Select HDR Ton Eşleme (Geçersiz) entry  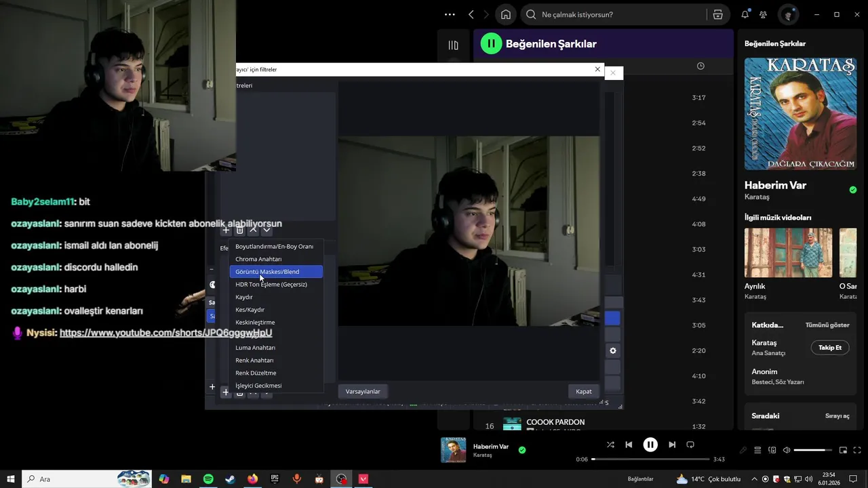[x=276, y=285]
